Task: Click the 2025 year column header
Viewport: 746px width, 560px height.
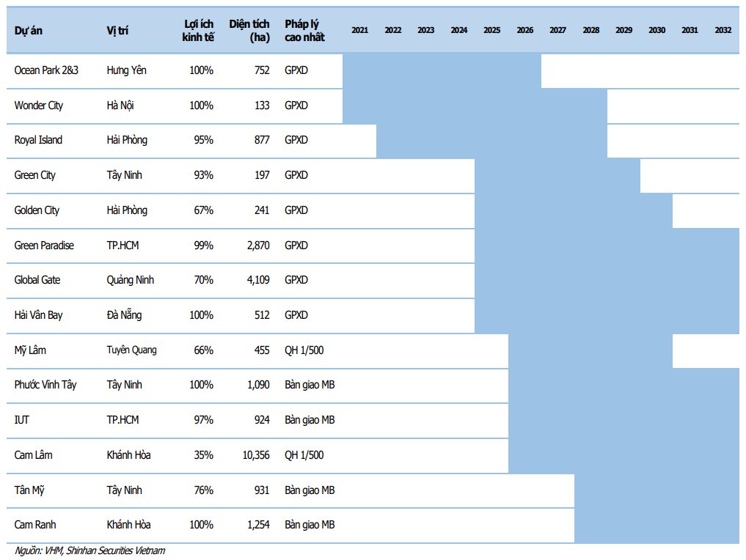Action: pyautogui.click(x=492, y=30)
